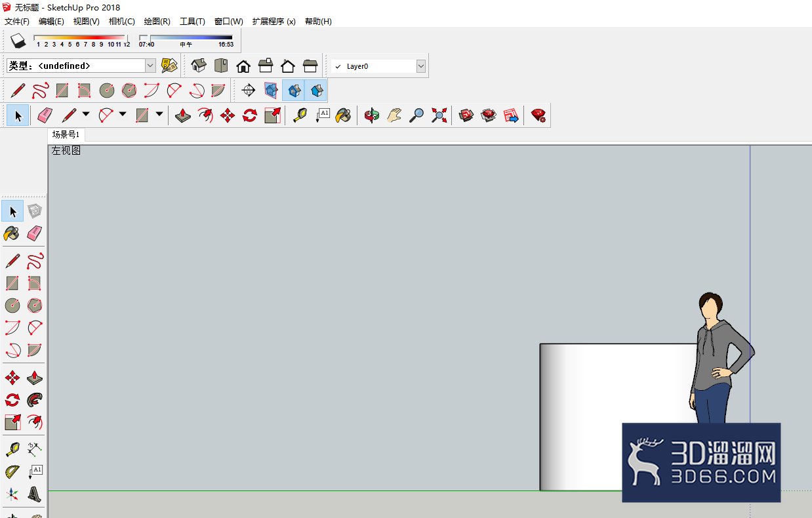This screenshot has height=518, width=812.
Task: Pick the Polygon tool in the left tool set
Action: (35, 306)
